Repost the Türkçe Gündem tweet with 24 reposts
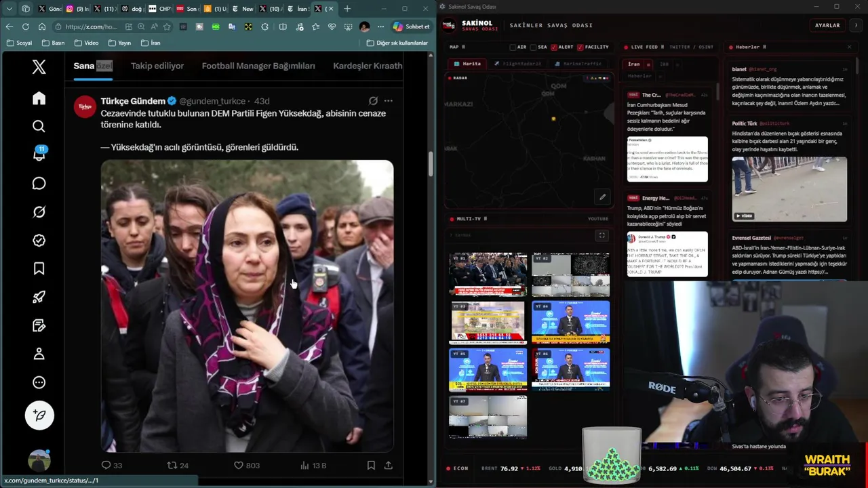The height and width of the screenshot is (488, 868). (x=178, y=465)
